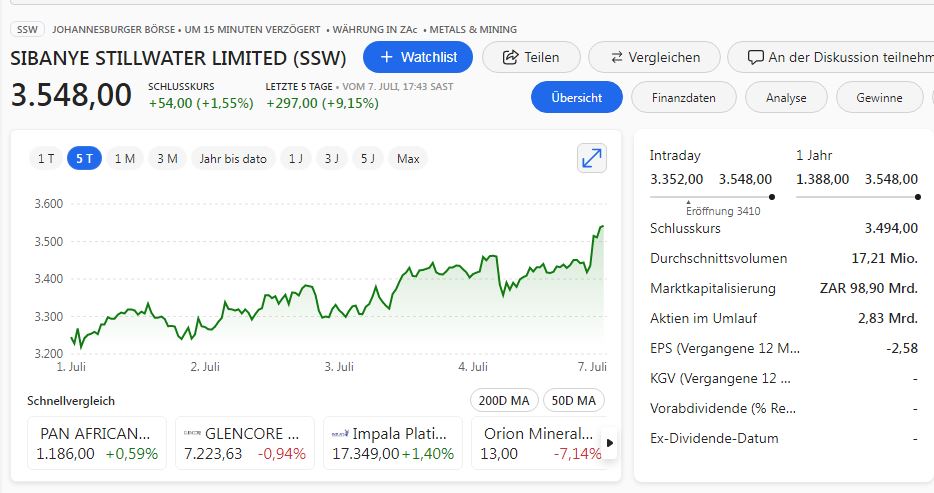Join via An der Diskussion teilnehmen
This screenshot has height=493, width=934.
[830, 57]
